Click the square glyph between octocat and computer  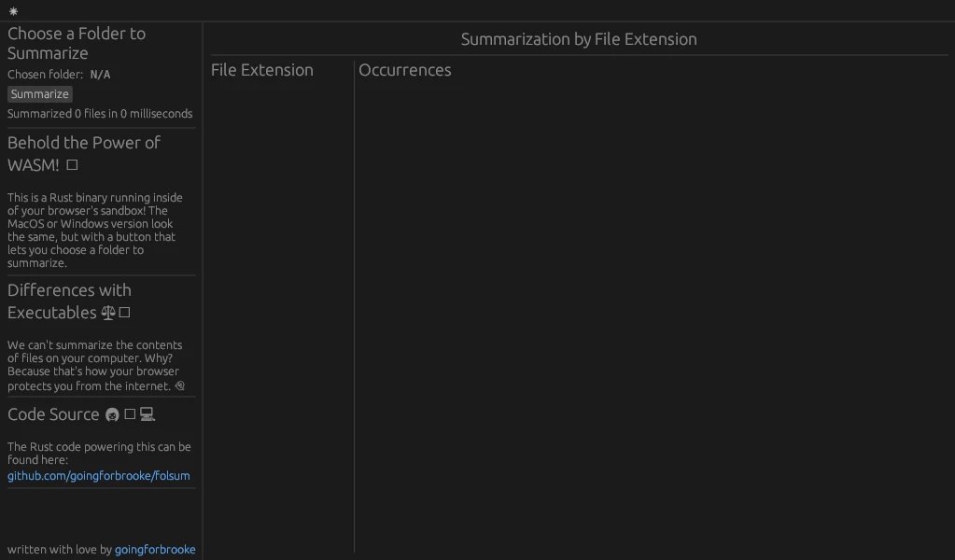(130, 414)
